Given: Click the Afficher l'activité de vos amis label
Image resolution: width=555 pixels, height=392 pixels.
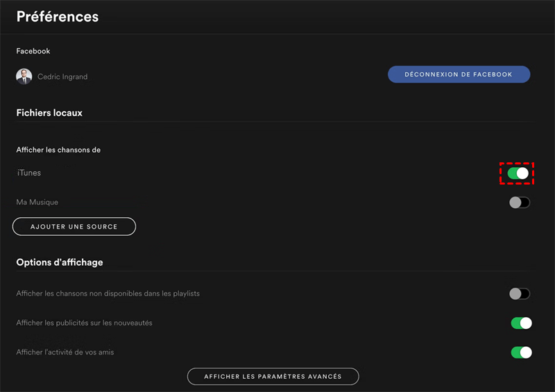Looking at the screenshot, I should click(65, 352).
